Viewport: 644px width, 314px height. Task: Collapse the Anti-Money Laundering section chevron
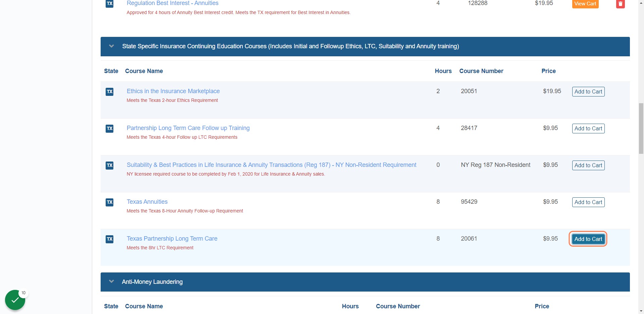coord(111,281)
